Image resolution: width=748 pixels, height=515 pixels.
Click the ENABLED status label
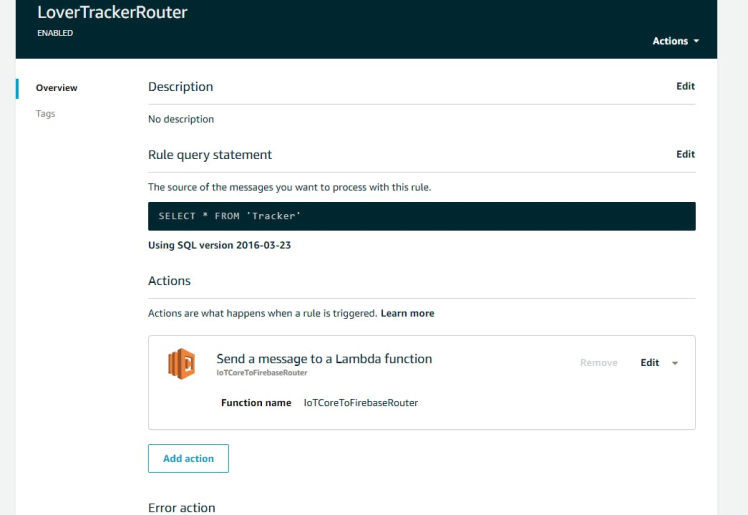click(x=55, y=33)
